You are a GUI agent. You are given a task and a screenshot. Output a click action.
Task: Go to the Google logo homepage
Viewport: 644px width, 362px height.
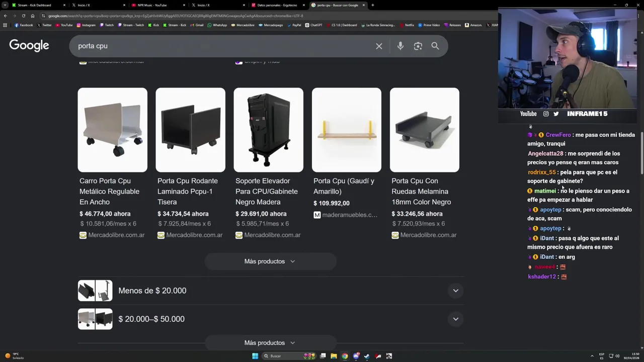click(29, 46)
